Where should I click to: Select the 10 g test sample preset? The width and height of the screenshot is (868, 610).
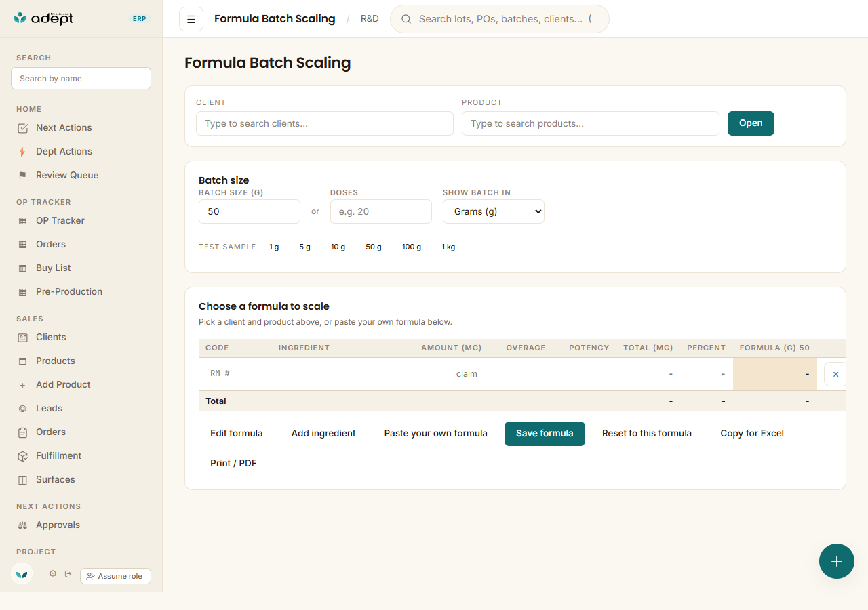tap(338, 247)
